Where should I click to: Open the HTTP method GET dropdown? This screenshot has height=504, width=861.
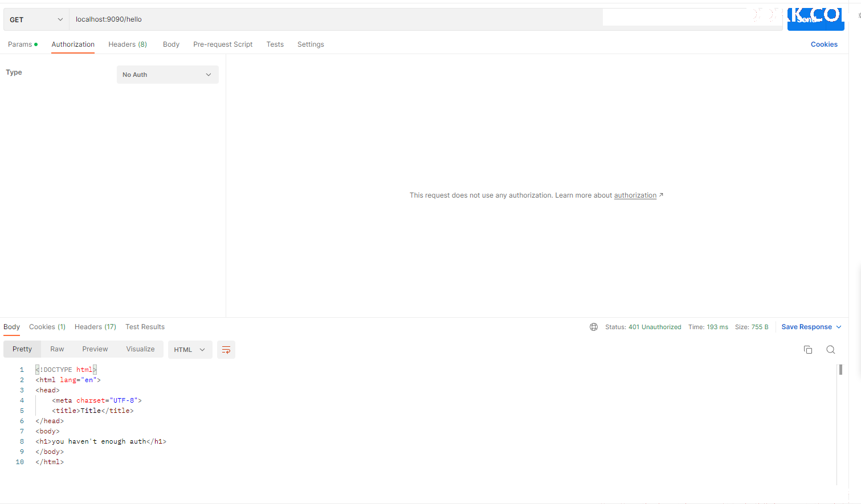pos(36,19)
